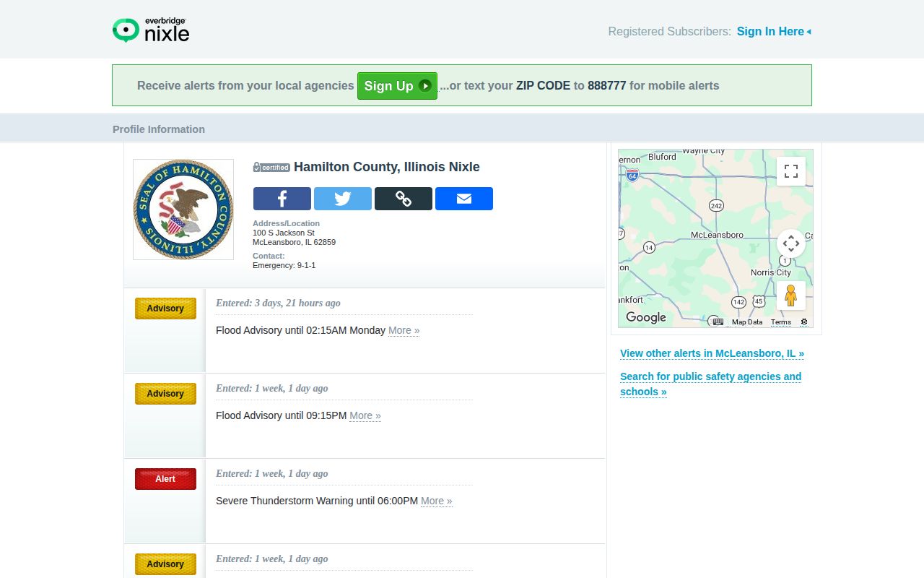Share profile on Facebook
924x578 pixels.
pyautogui.click(x=282, y=199)
